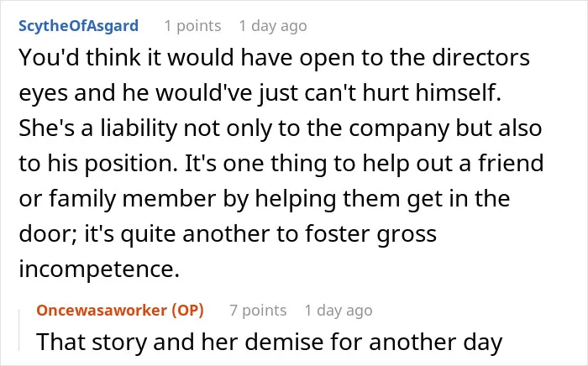Click the ScytheOfAsgard comment's '1 day ago' timestamp
The width and height of the screenshot is (588, 366).
(273, 26)
